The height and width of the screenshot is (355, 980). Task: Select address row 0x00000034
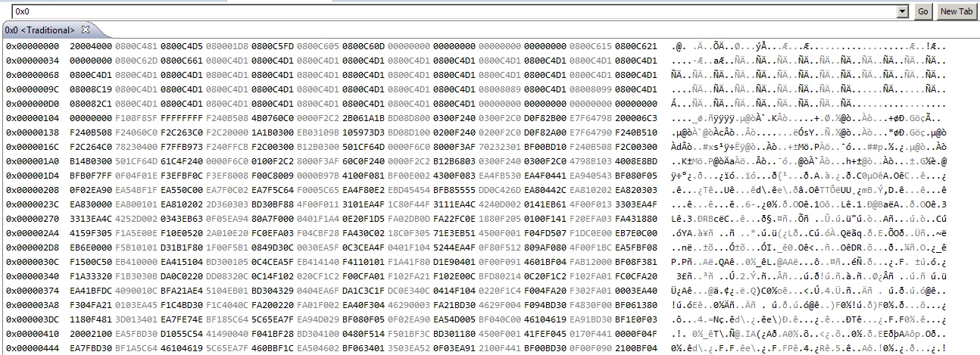[33, 61]
